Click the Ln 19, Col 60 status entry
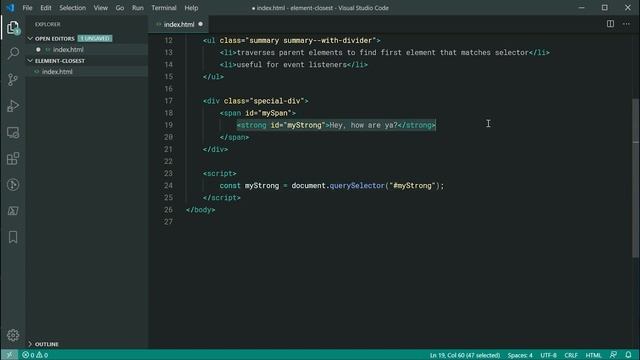 464,355
